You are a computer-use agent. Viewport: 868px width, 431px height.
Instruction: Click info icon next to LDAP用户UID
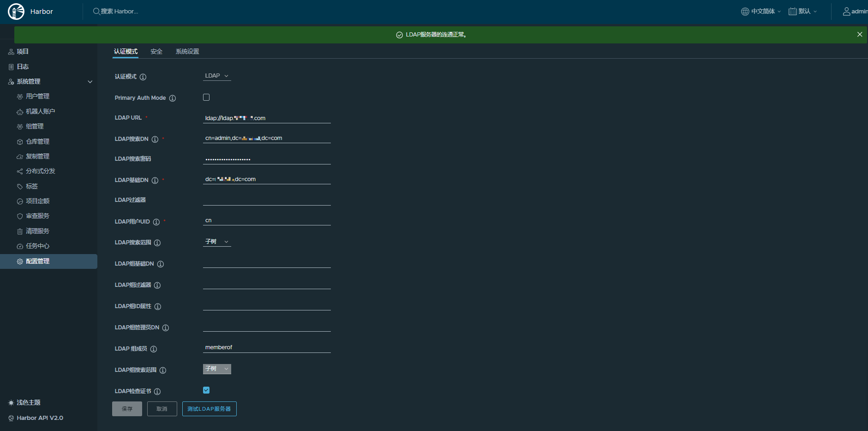(156, 222)
